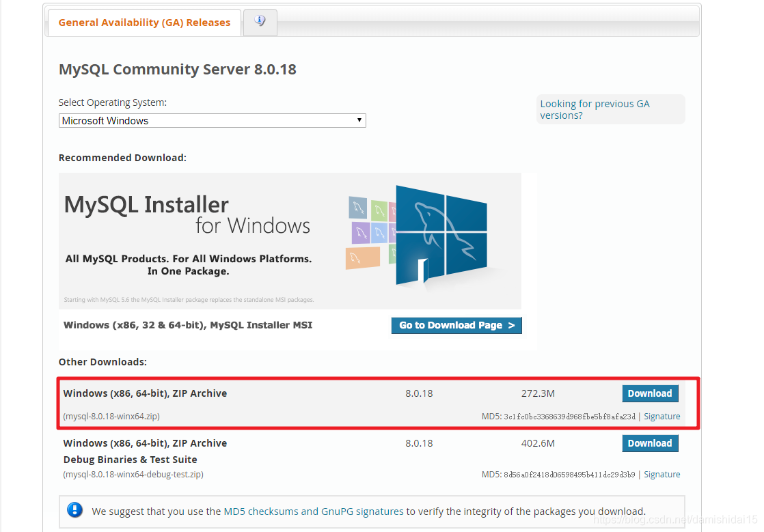Click the 402.6M file size value
This screenshot has width=764, height=532.
[538, 443]
